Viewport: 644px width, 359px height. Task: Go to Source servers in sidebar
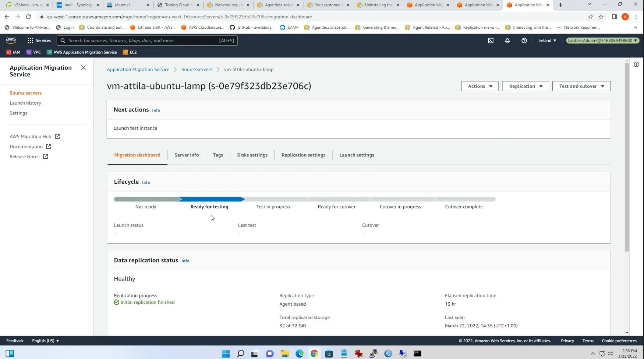click(x=26, y=93)
